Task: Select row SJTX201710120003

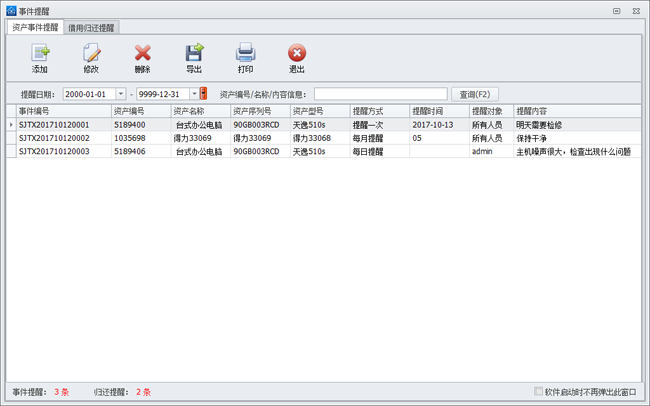Action: point(60,152)
